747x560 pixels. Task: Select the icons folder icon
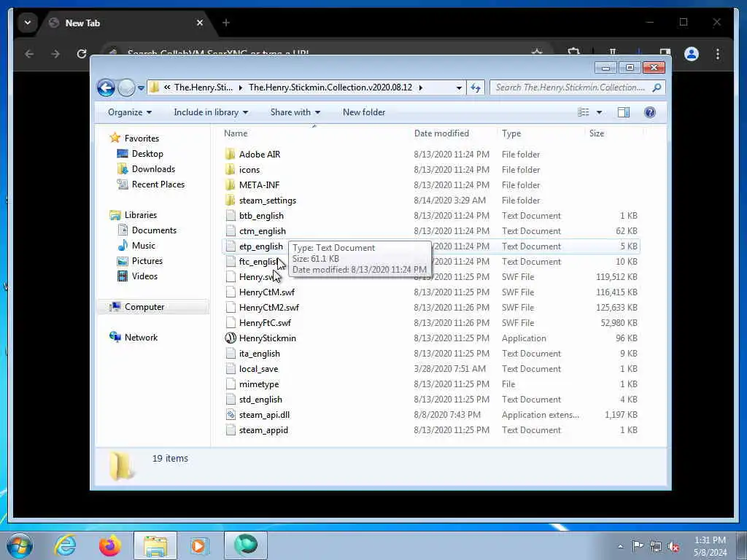tap(231, 169)
